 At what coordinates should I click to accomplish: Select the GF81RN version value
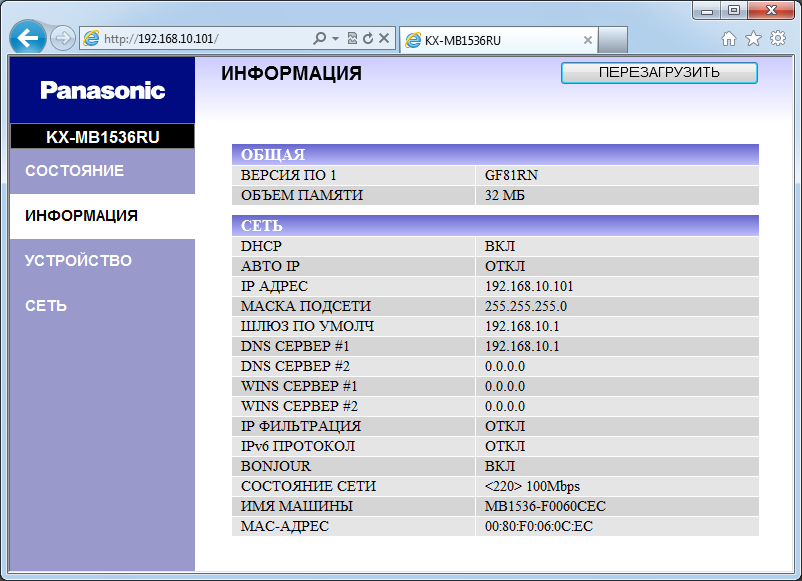(511, 175)
